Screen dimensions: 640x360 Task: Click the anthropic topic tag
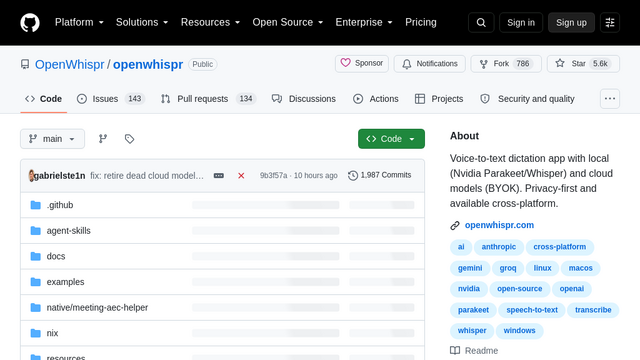pos(499,247)
